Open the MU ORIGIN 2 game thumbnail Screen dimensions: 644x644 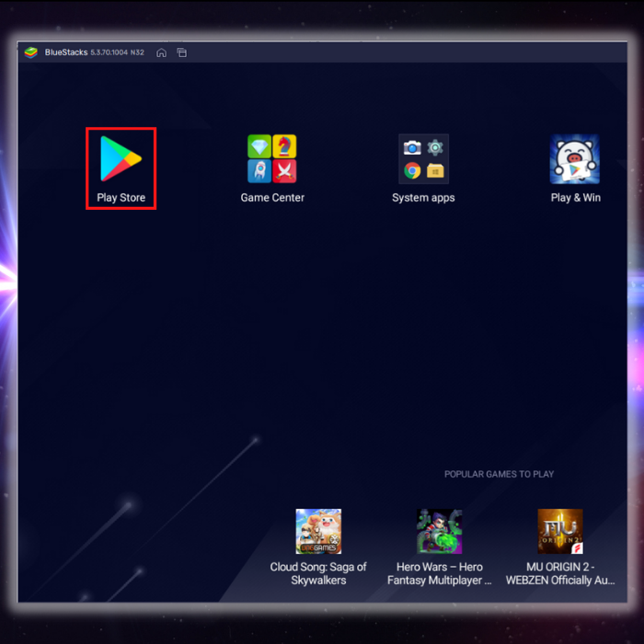coord(560,532)
